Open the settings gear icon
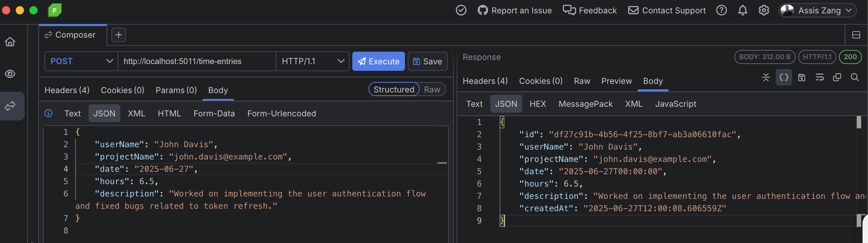Image resolution: width=868 pixels, height=243 pixels. click(764, 10)
